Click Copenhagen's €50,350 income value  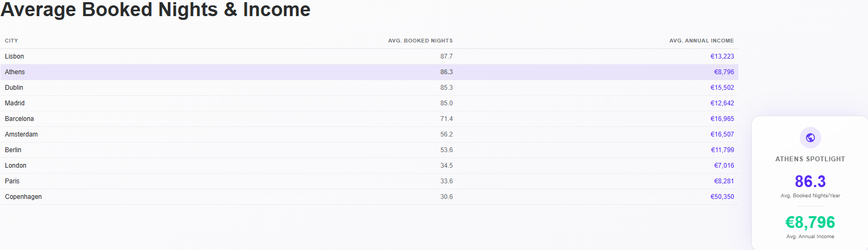click(722, 197)
